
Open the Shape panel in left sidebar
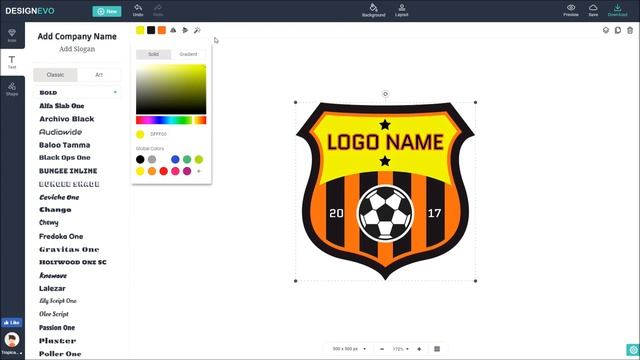(x=12, y=89)
